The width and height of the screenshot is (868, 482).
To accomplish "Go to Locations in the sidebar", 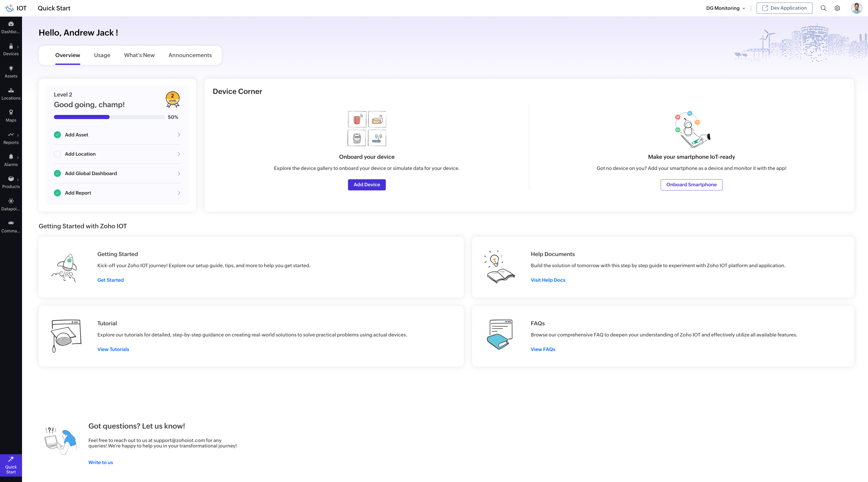I will point(11,94).
